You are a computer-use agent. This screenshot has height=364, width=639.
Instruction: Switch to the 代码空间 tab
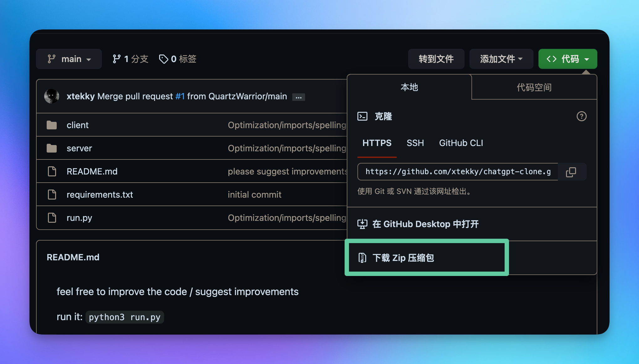tap(534, 87)
